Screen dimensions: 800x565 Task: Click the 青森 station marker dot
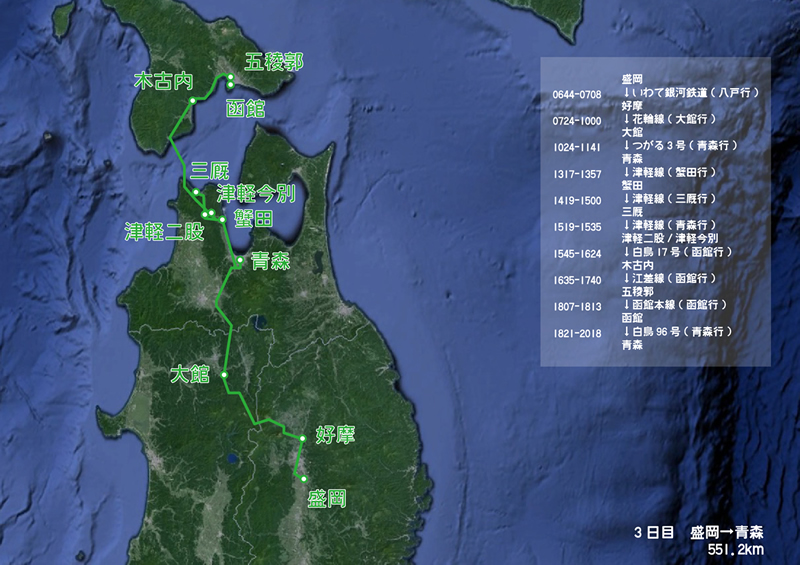(x=238, y=261)
